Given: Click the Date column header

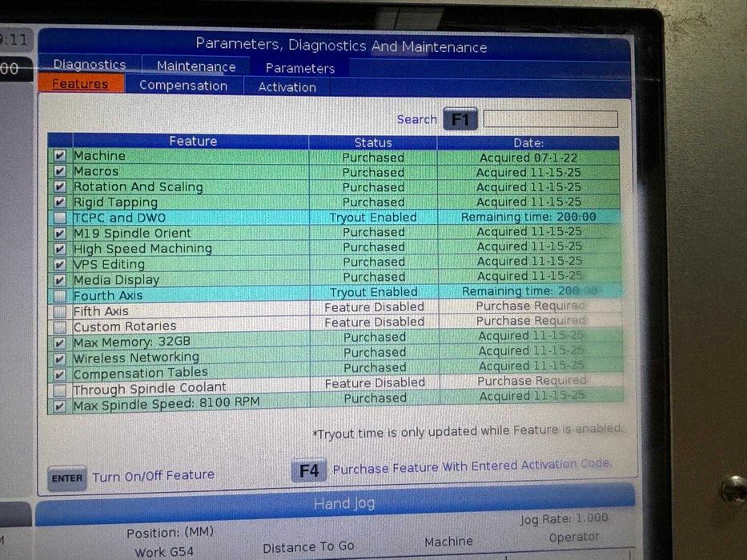Looking at the screenshot, I should [528, 143].
